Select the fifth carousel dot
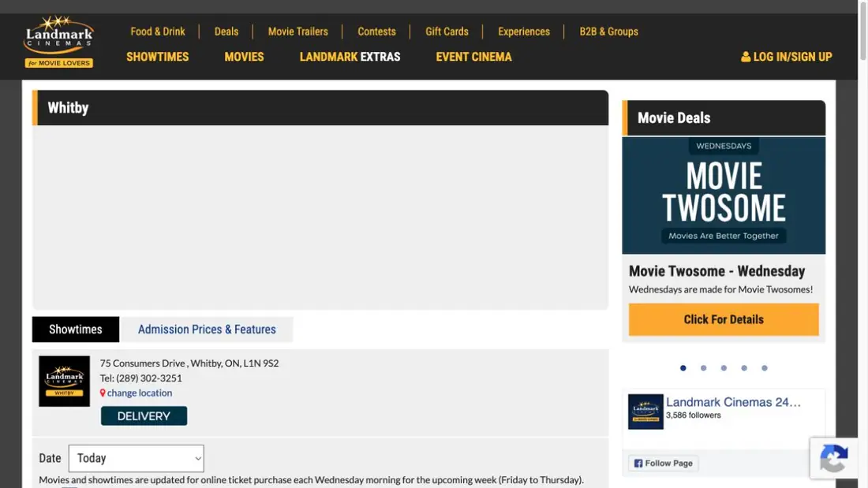Viewport: 868px width, 488px height. (x=765, y=368)
